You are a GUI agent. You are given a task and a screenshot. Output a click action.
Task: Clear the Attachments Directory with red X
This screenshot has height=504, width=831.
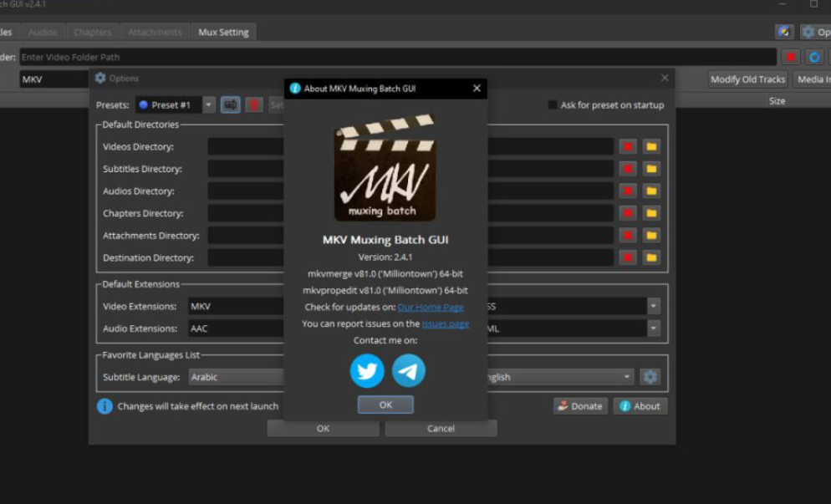(x=628, y=236)
